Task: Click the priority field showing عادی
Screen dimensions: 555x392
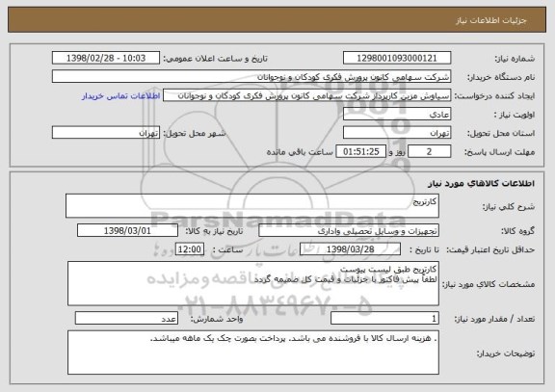Action: coord(397,115)
